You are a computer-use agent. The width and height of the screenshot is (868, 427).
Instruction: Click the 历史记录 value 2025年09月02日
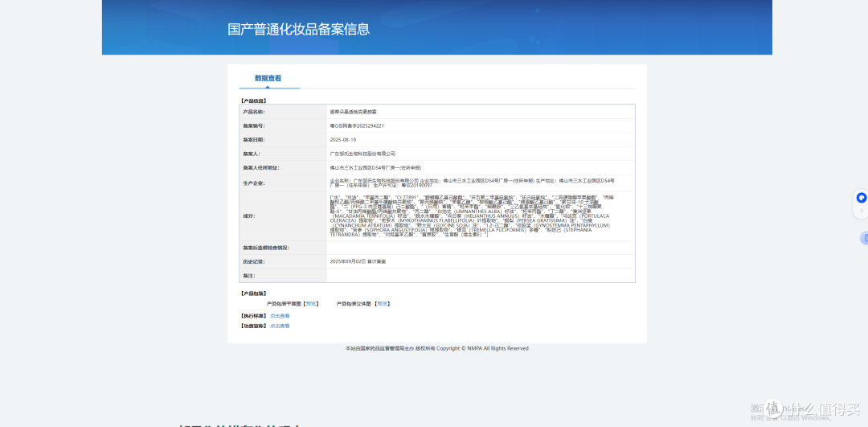(358, 261)
